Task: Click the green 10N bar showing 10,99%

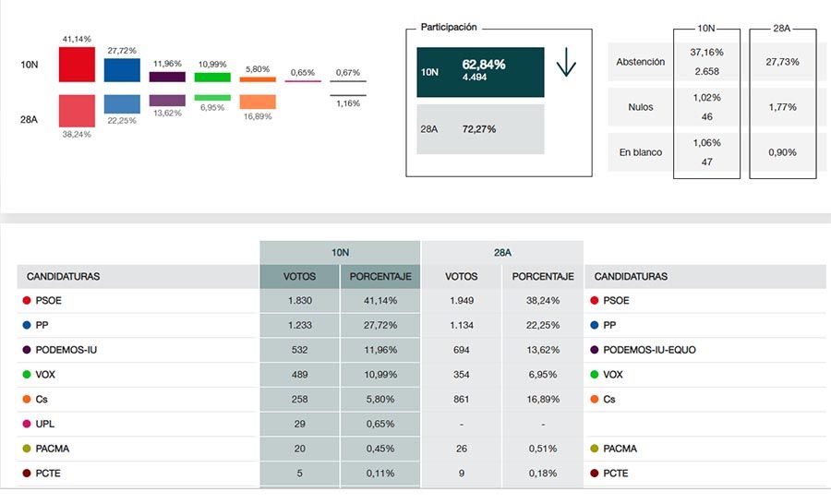Action: point(212,77)
